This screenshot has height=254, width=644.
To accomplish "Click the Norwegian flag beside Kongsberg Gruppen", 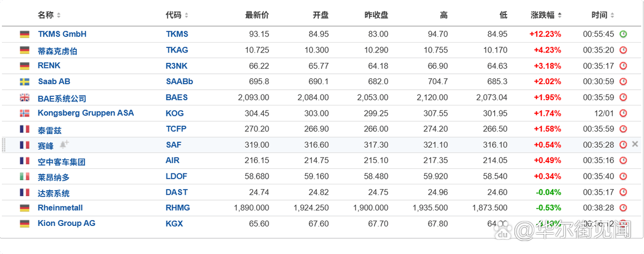I will (x=24, y=113).
